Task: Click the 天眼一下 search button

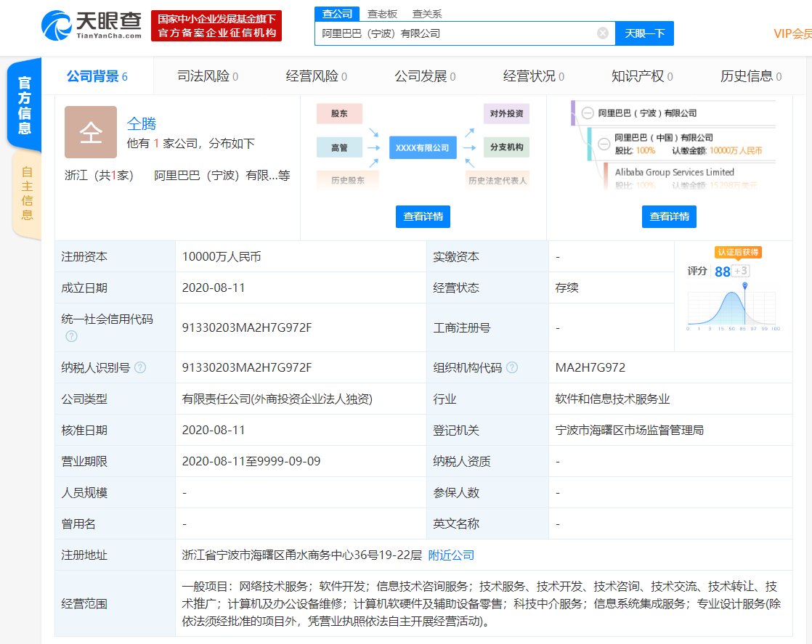Action: [644, 33]
